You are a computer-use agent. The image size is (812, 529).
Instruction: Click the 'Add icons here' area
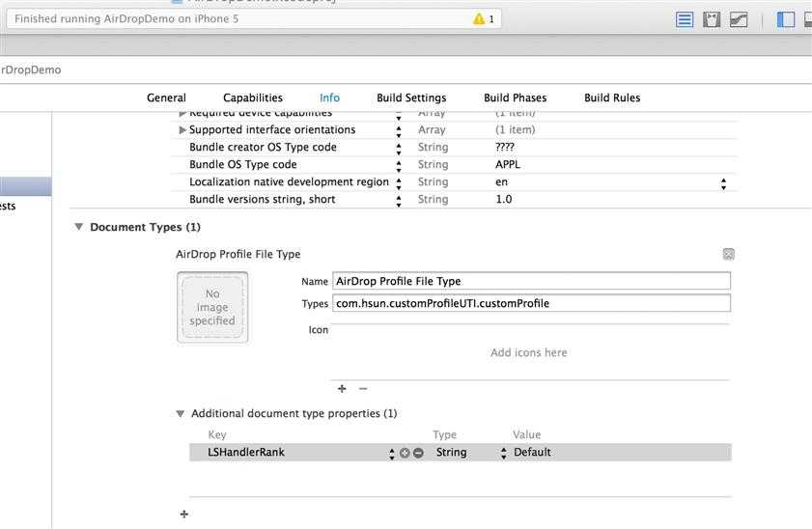[x=529, y=352]
